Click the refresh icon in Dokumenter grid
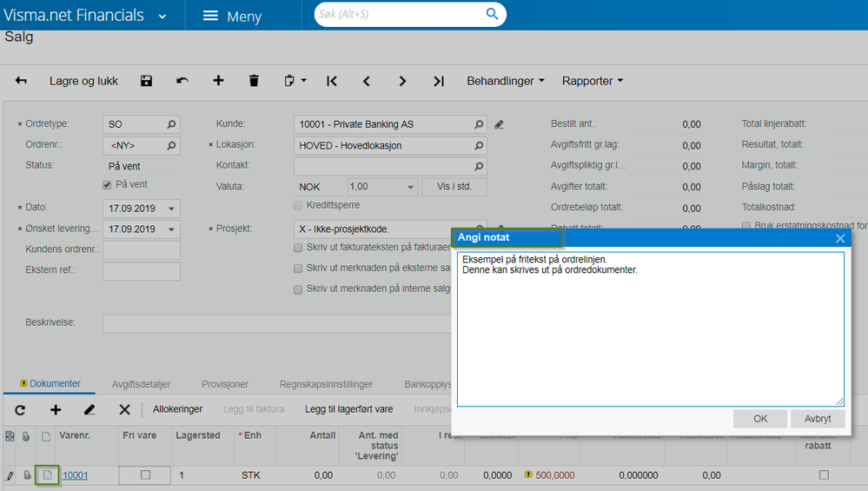868x491 pixels. (x=20, y=409)
